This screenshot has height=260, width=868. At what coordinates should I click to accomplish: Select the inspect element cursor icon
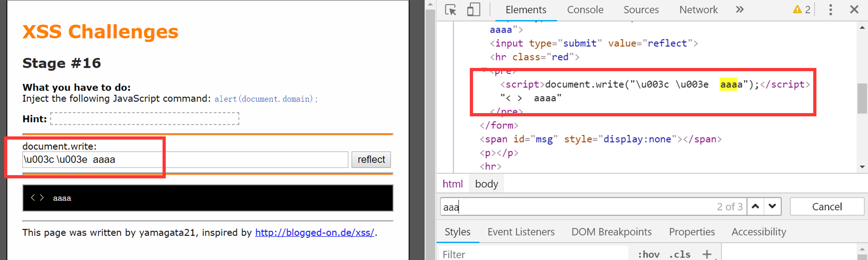click(451, 10)
